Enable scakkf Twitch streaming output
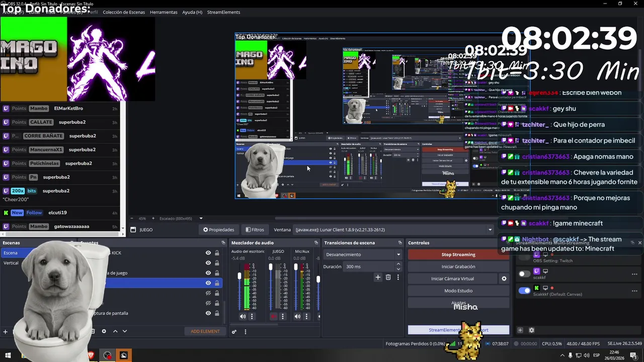 (x=524, y=274)
